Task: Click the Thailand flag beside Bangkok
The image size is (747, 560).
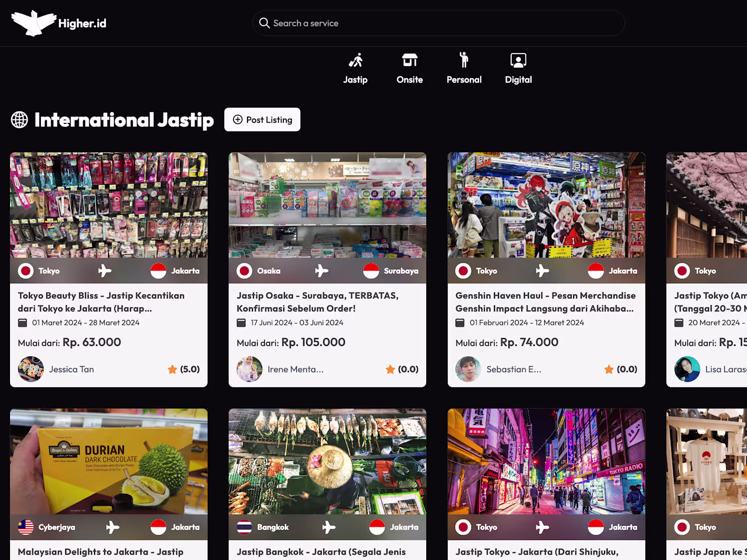Action: 245,527
